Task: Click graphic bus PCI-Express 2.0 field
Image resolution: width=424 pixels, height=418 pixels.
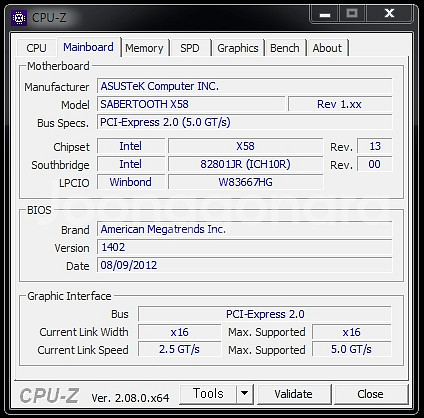Action: pos(265,314)
